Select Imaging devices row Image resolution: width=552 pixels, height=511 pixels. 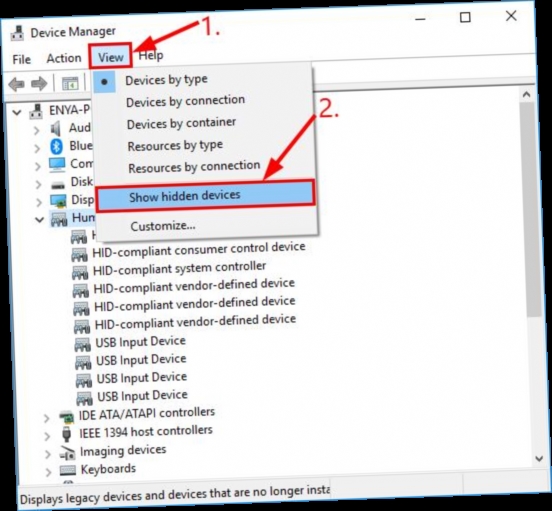123,450
